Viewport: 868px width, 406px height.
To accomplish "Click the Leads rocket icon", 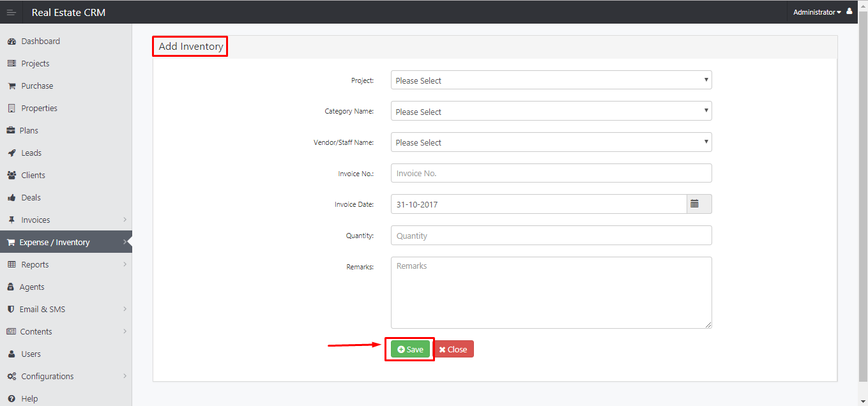I will tap(11, 153).
